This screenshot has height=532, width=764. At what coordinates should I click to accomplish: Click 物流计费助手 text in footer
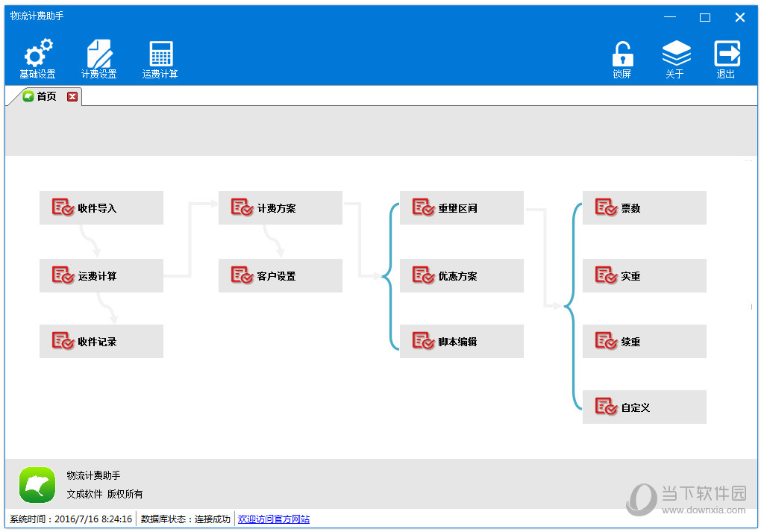(x=93, y=475)
